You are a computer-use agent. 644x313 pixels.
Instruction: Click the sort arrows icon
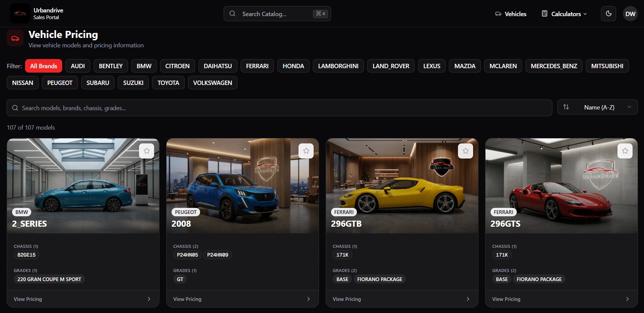coord(566,107)
